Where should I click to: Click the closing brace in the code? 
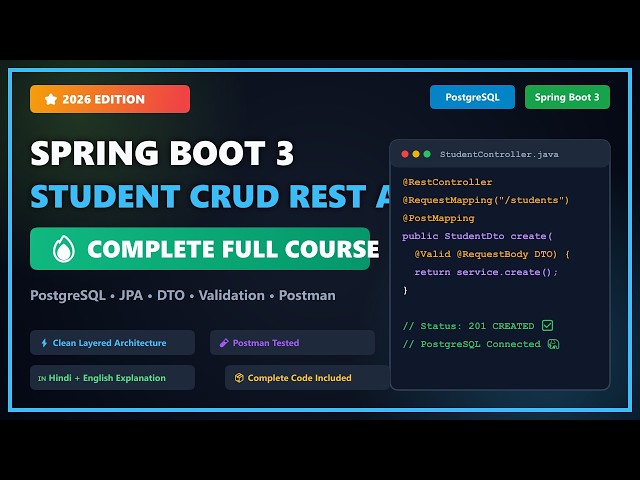(405, 290)
